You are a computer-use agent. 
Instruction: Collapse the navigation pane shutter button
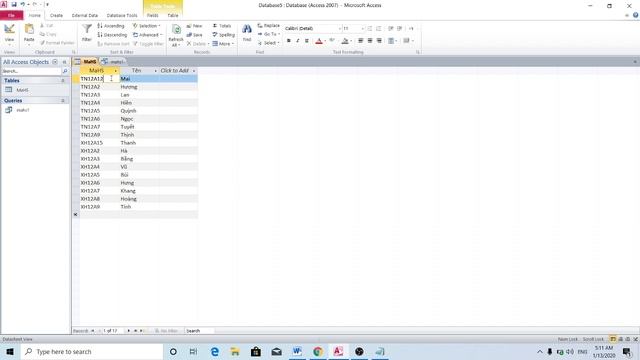click(64, 62)
